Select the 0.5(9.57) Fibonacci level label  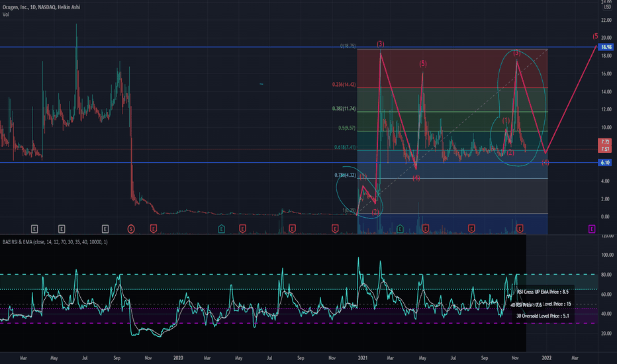[x=347, y=128]
